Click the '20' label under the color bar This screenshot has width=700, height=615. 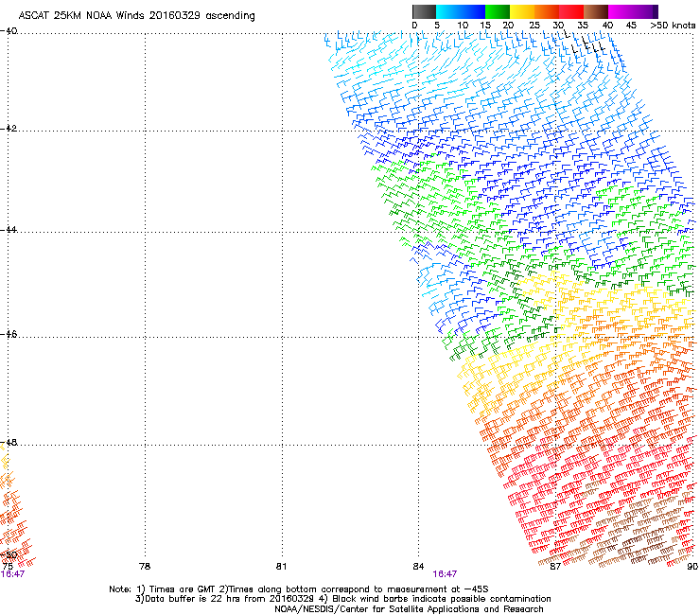(508, 26)
